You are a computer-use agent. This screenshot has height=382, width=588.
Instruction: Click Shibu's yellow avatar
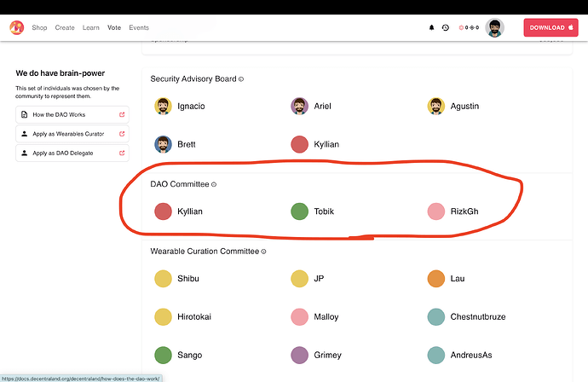point(163,279)
